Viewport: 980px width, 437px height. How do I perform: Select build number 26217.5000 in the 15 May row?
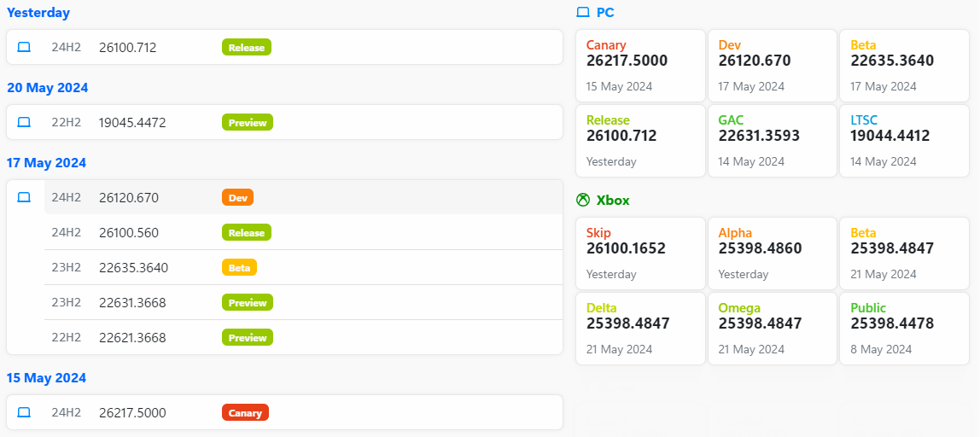point(132,412)
